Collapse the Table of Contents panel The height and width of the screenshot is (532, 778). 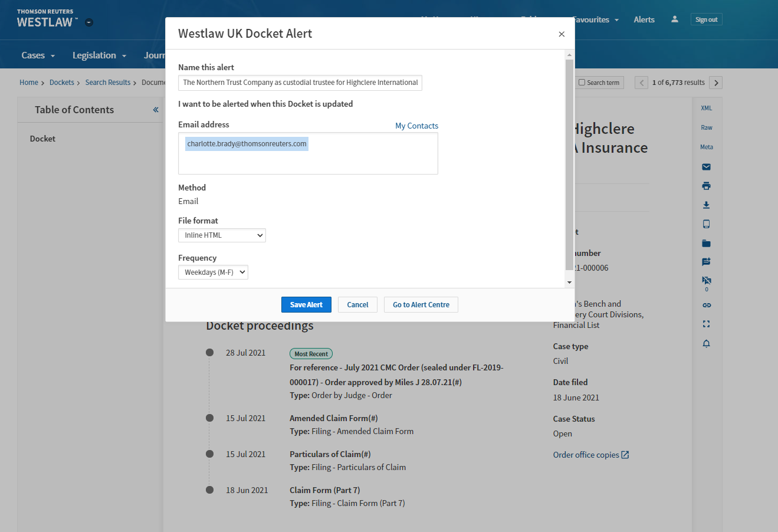pyautogui.click(x=156, y=110)
